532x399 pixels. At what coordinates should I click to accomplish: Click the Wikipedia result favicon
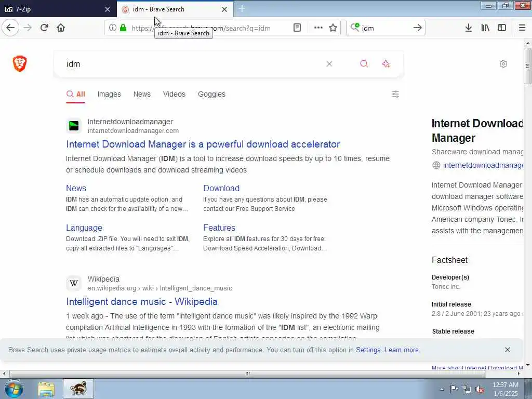74,283
